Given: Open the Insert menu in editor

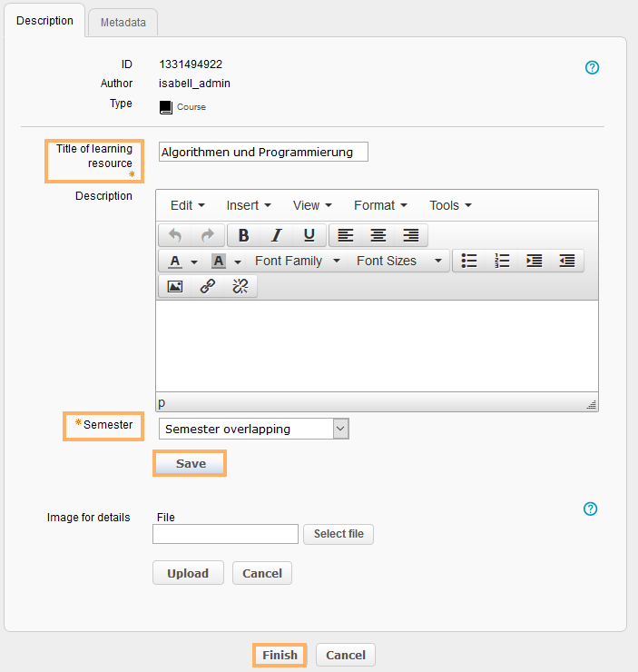Looking at the screenshot, I should click(x=248, y=205).
